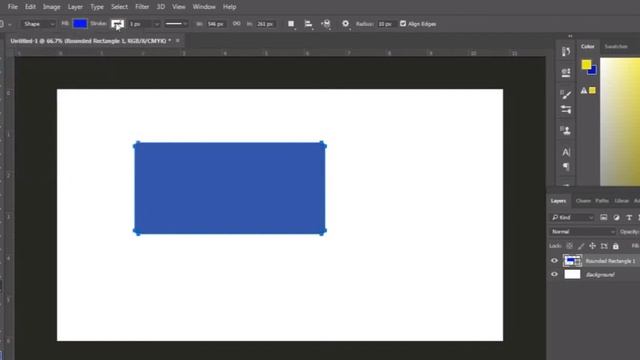This screenshot has width=640, height=360.
Task: Open the Shape tool mode dropdown
Action: click(x=38, y=24)
